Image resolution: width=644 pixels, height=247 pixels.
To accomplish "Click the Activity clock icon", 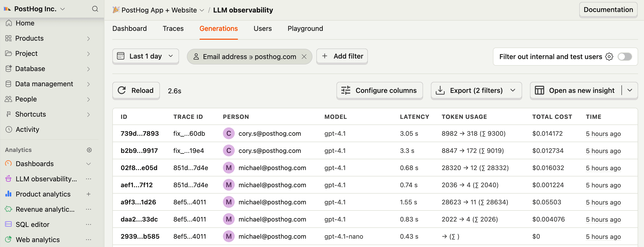I will click(9, 129).
